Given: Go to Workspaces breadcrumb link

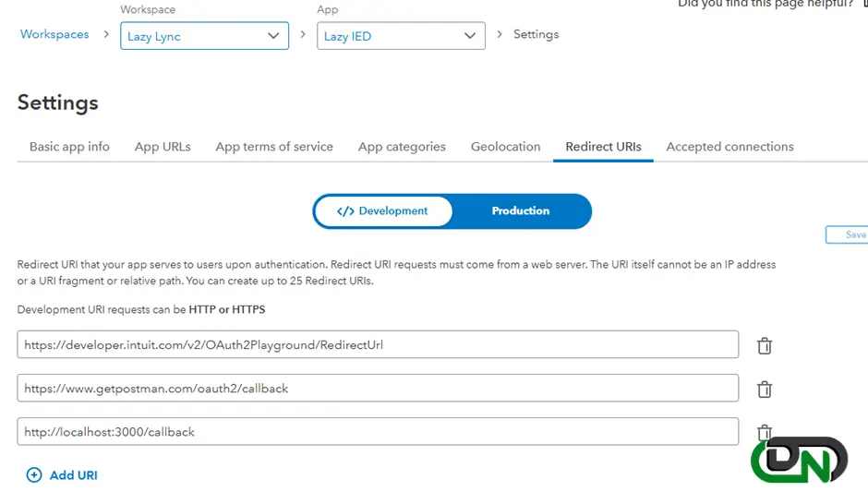Looking at the screenshot, I should [x=54, y=34].
